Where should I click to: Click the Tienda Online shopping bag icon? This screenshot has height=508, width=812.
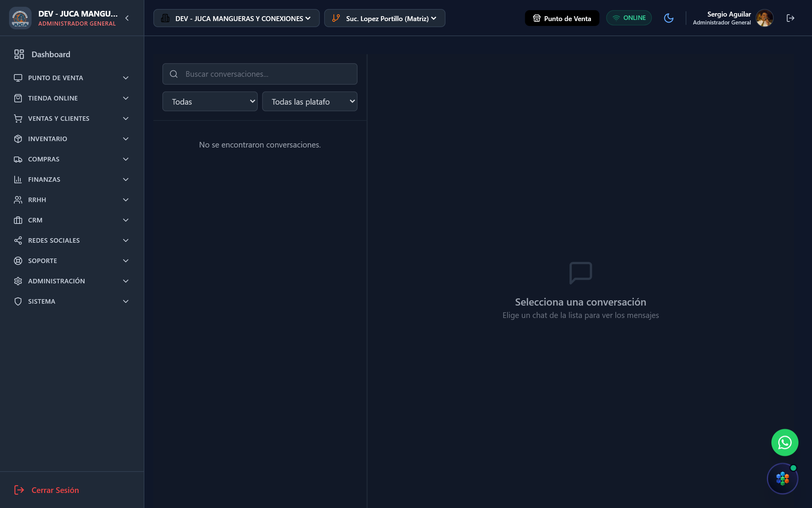coord(18,98)
